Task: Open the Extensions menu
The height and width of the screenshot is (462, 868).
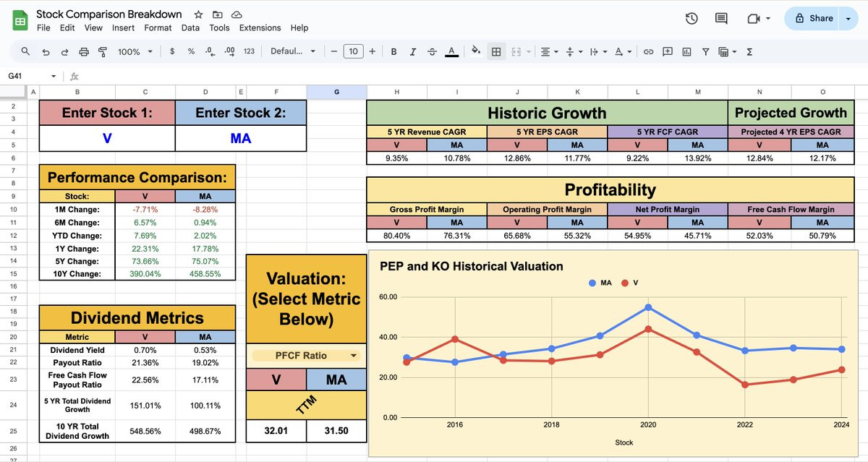Action: [260, 27]
